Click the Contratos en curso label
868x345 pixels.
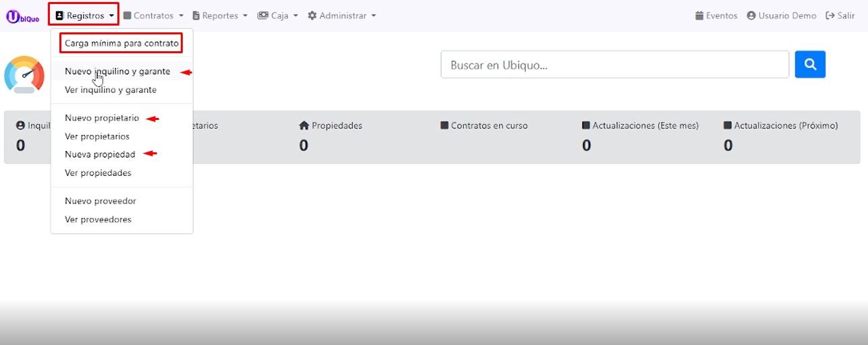point(489,125)
